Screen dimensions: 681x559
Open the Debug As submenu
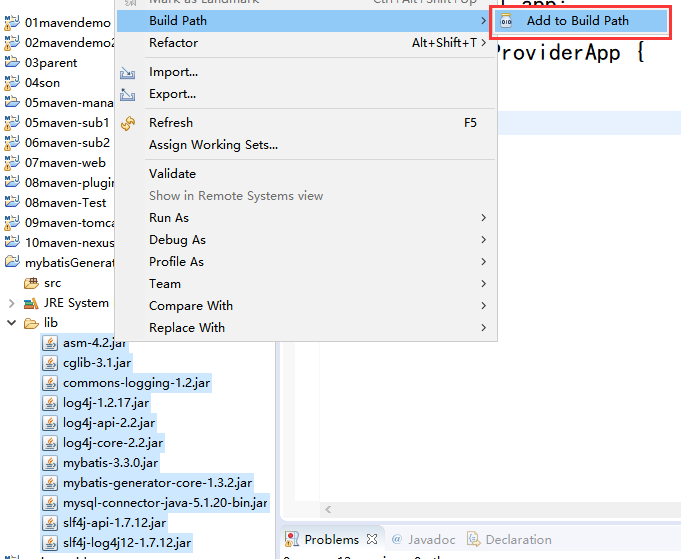tap(307, 240)
